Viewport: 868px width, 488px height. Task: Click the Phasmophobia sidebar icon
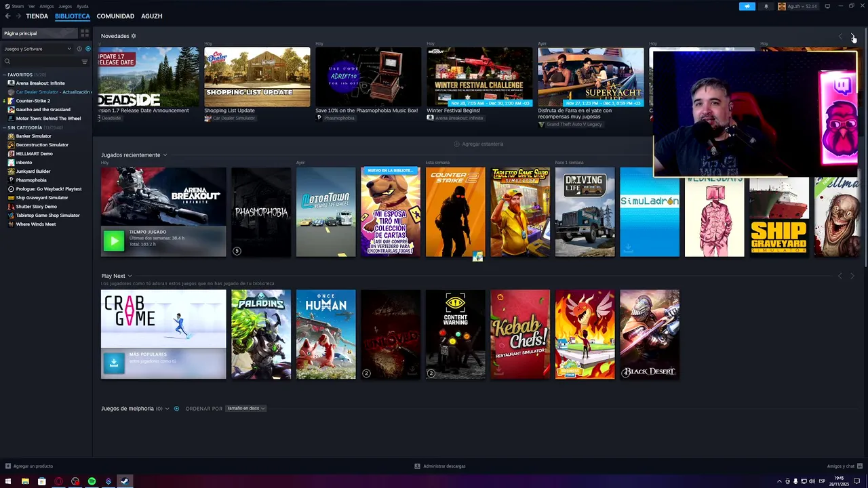click(x=11, y=180)
